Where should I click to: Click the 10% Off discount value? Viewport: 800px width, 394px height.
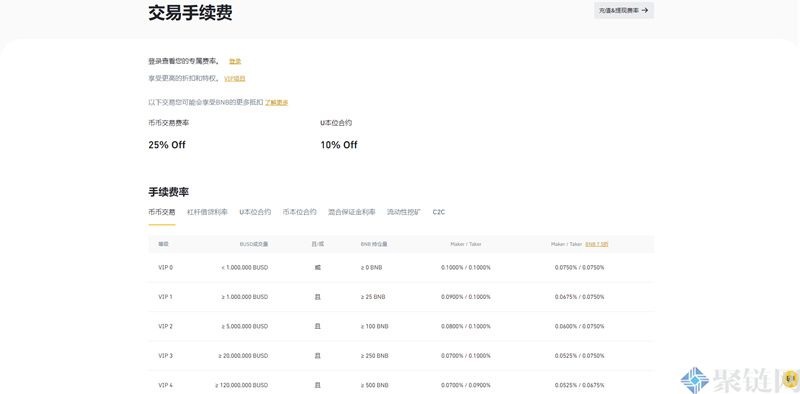tap(339, 145)
